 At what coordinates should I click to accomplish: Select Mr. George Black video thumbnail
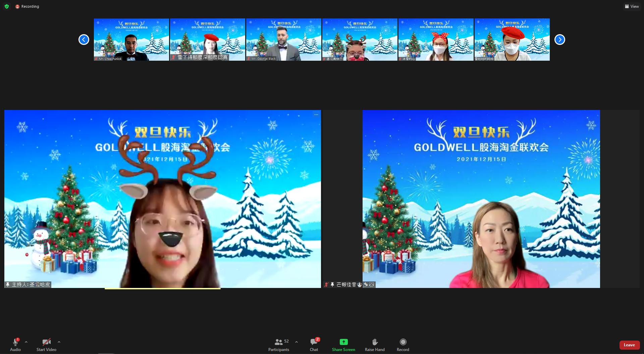coord(284,40)
